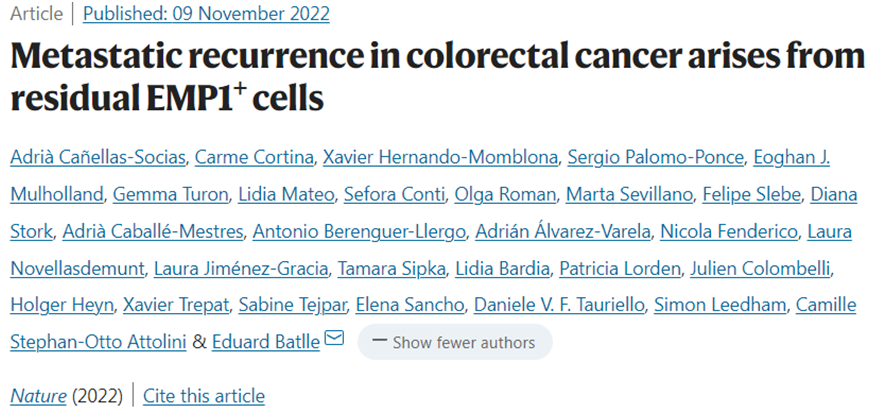Select author Carme Cortina
Screen dimensions: 869x415
(x=254, y=158)
